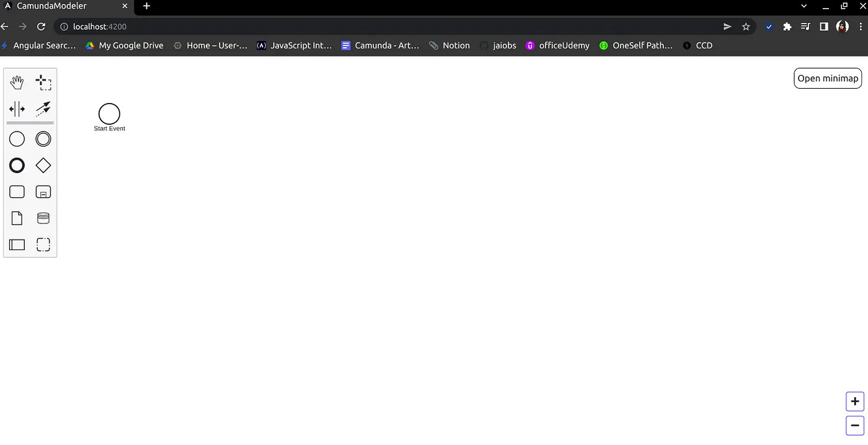Zoom in with the plus button
The width and height of the screenshot is (868, 445).
(x=855, y=402)
